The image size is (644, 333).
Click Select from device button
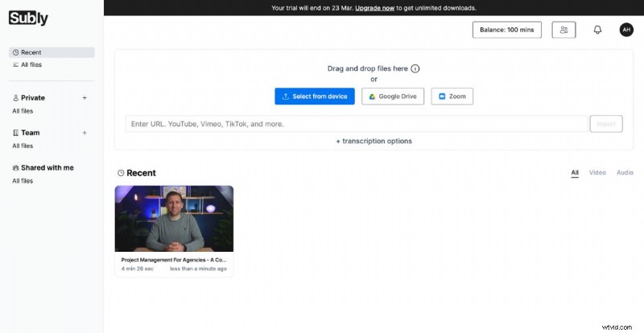coord(315,96)
